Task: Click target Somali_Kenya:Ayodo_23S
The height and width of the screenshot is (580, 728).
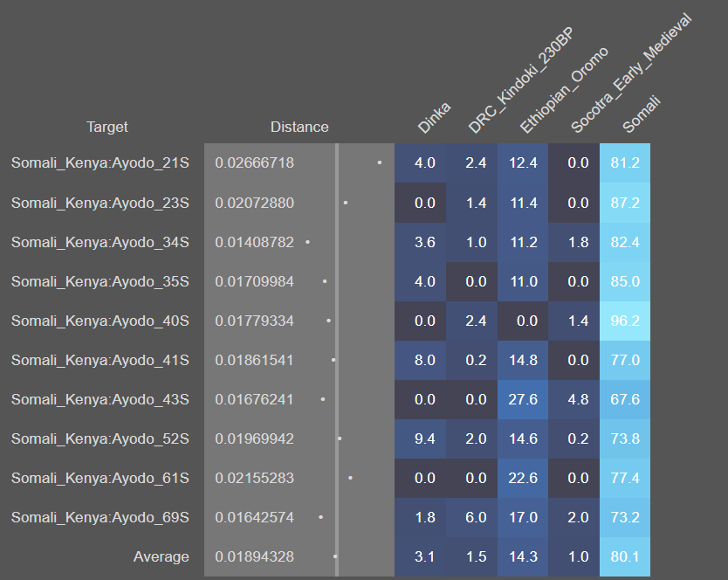Action: pos(100,203)
